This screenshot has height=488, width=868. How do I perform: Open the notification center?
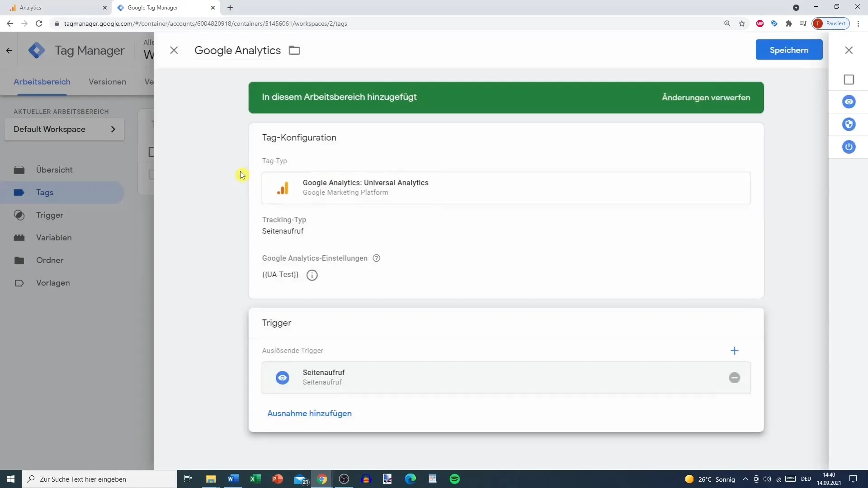[853, 479]
